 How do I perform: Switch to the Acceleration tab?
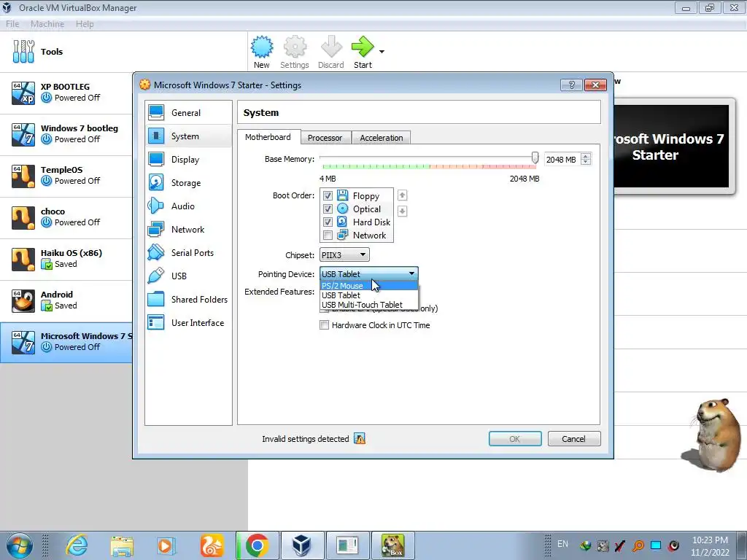point(381,138)
